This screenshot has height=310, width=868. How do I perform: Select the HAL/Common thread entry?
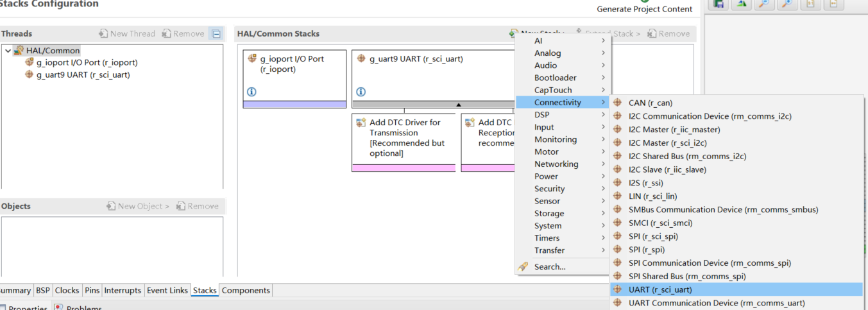pos(53,51)
